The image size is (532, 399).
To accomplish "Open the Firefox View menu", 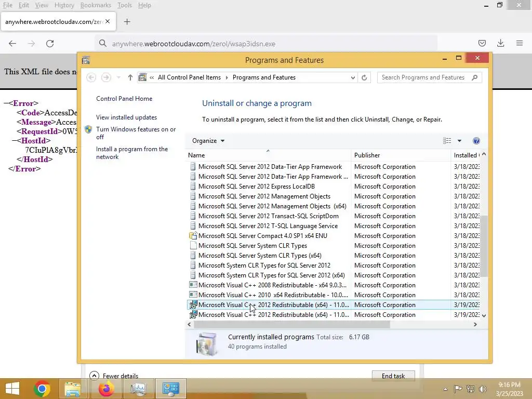I will (x=42, y=5).
